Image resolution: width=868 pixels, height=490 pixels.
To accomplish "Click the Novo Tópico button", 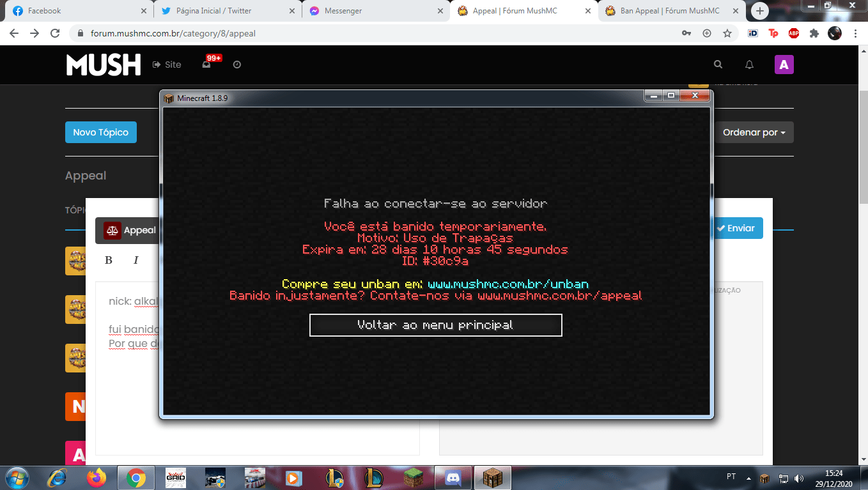I will [100, 132].
